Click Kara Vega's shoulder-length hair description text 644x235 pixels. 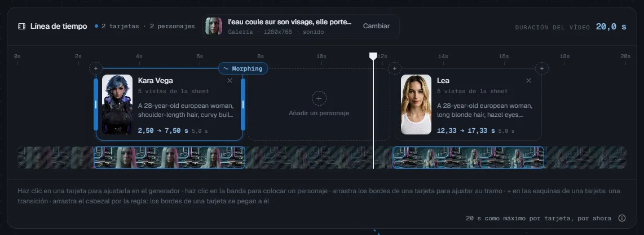pyautogui.click(x=186, y=110)
